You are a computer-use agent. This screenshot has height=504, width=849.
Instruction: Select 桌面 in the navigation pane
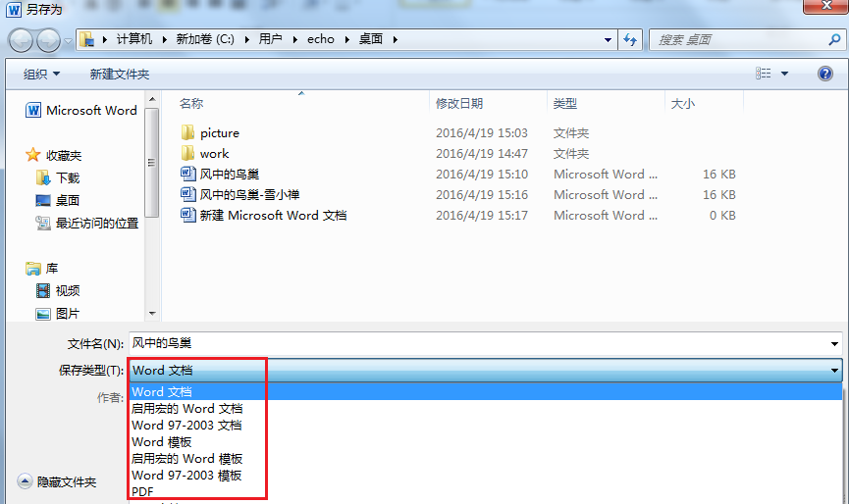click(x=57, y=201)
